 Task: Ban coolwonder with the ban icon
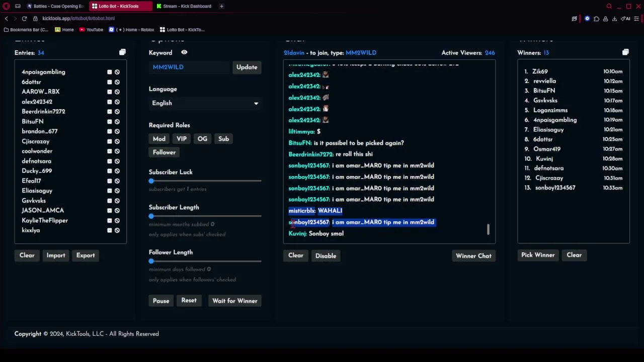[117, 151]
